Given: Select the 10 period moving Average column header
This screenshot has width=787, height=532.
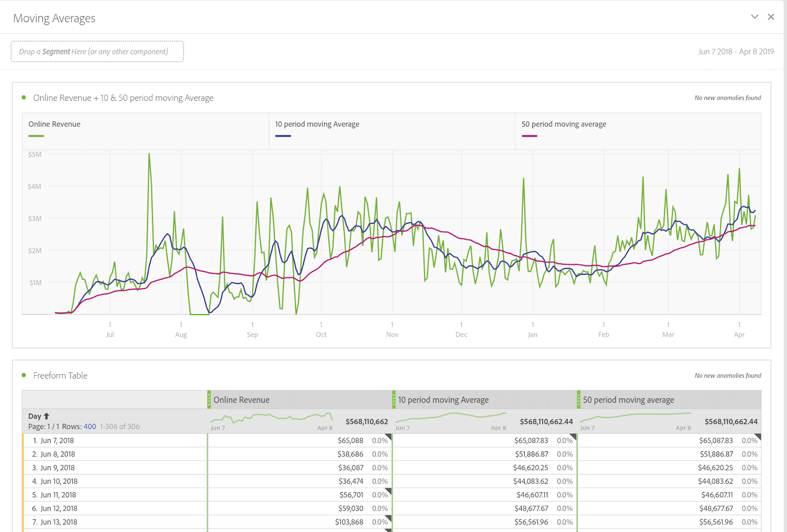Looking at the screenshot, I should point(484,400).
